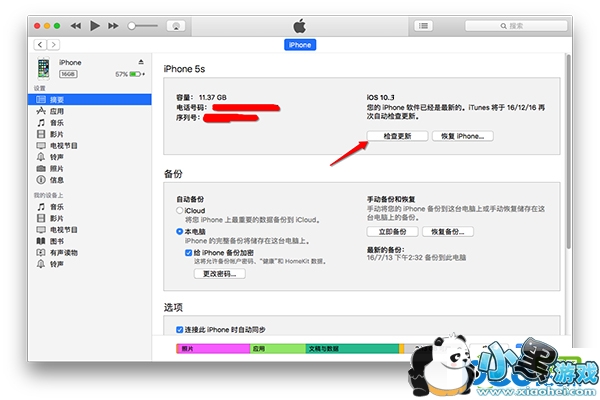The height and width of the screenshot is (400, 600).
Task: Click the iPhone device thumbnail
Action: tap(44, 68)
